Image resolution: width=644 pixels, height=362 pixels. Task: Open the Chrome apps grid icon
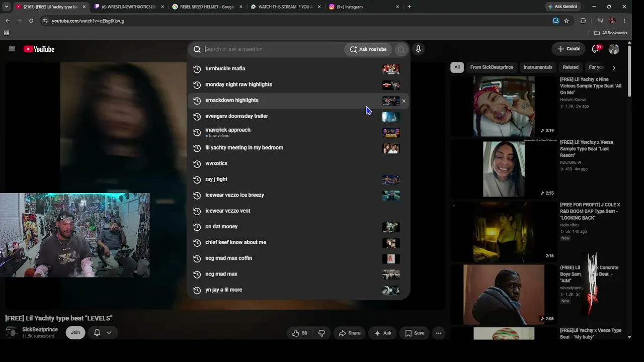[7, 33]
